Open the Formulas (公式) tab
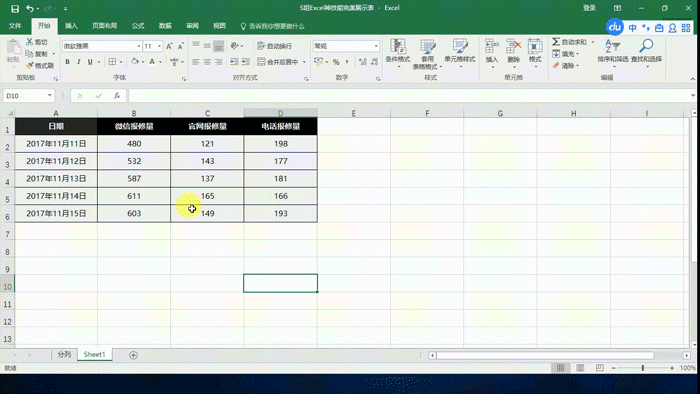The image size is (700, 394). pos(138,26)
